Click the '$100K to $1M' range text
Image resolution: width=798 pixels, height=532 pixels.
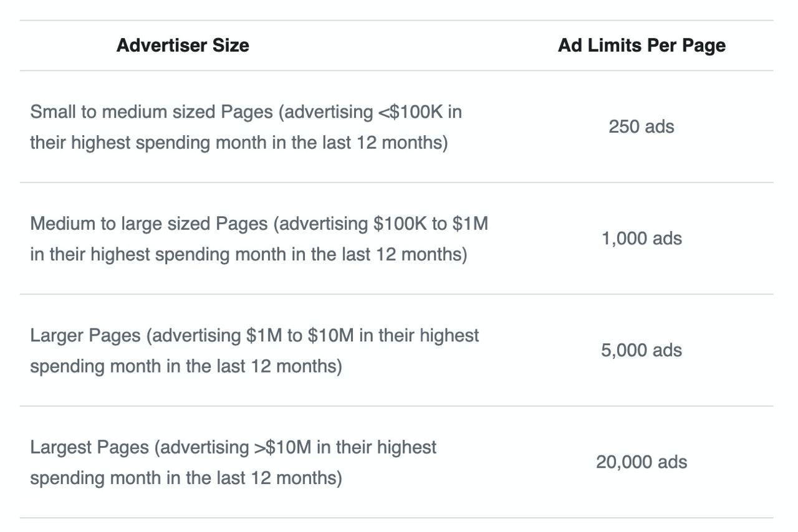coord(430,224)
